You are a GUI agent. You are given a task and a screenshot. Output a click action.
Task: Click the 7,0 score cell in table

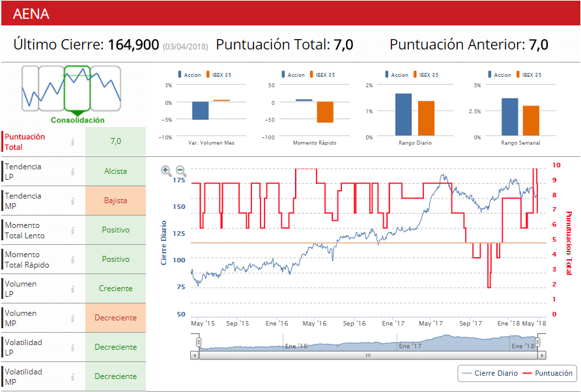click(115, 141)
